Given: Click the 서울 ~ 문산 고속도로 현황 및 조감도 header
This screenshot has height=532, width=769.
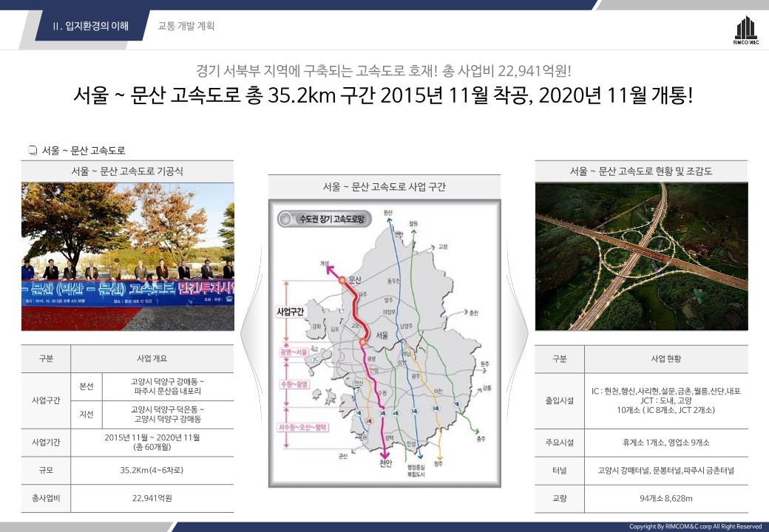Looking at the screenshot, I should 641,171.
